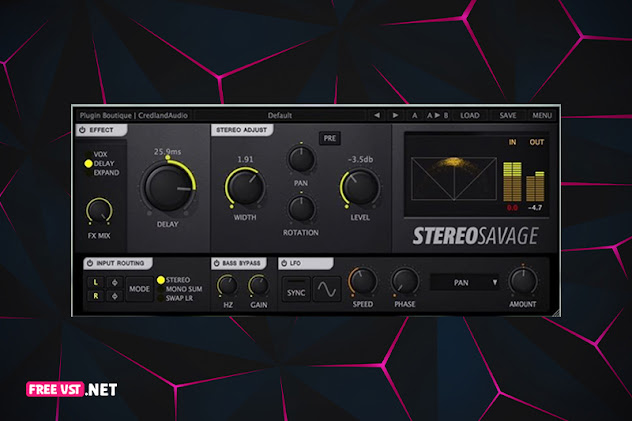Toggle the LFO power icon
Image resolution: width=632 pixels, height=421 pixels.
point(284,263)
